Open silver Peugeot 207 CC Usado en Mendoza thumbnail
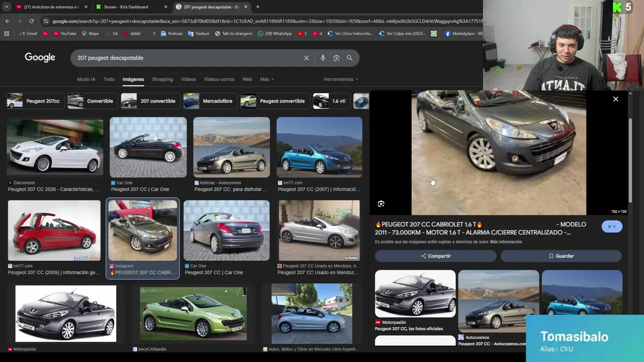Viewport: 644px width, 362px height. point(319,230)
